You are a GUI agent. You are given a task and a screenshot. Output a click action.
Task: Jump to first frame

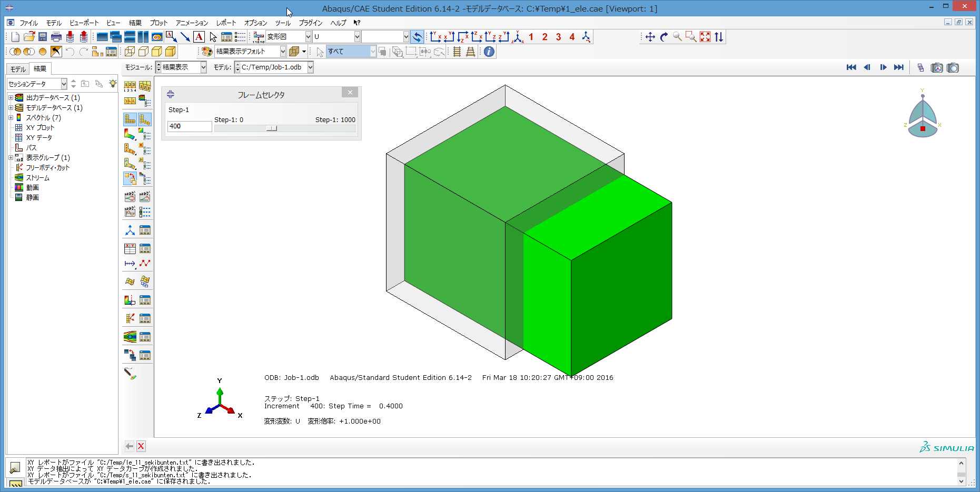pos(851,67)
